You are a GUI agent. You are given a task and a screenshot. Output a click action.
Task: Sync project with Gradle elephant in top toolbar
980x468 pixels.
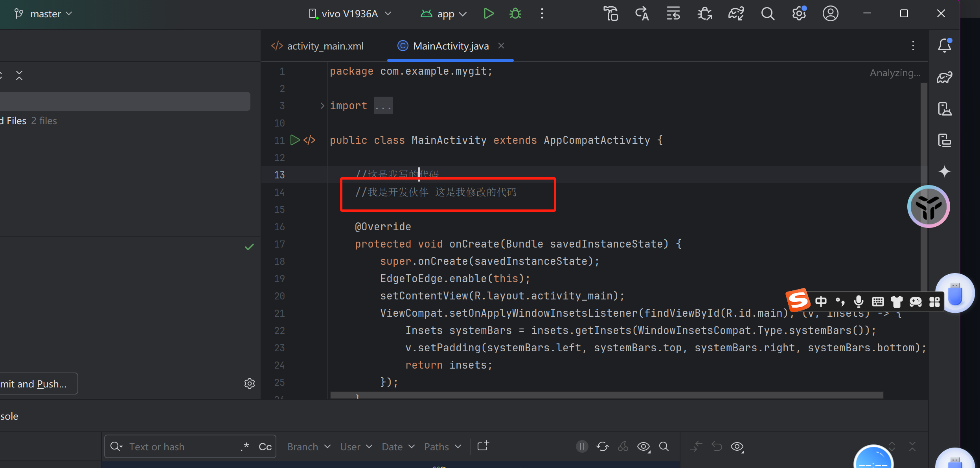[736, 14]
